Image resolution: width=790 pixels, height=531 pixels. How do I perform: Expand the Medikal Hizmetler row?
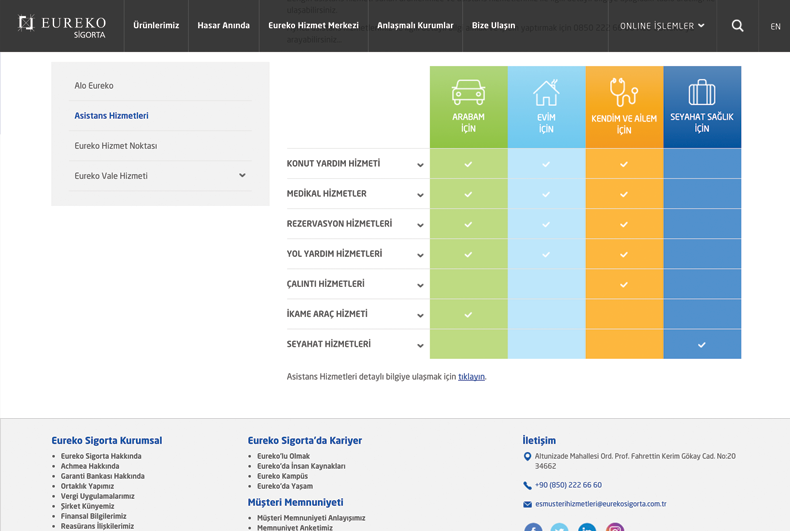click(420, 195)
